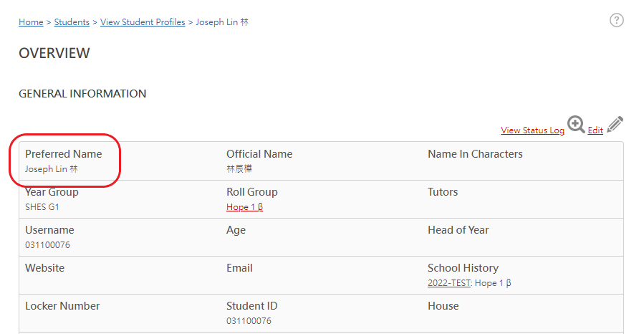
Task: Navigate to View Student Profiles breadcrumb
Action: point(143,22)
